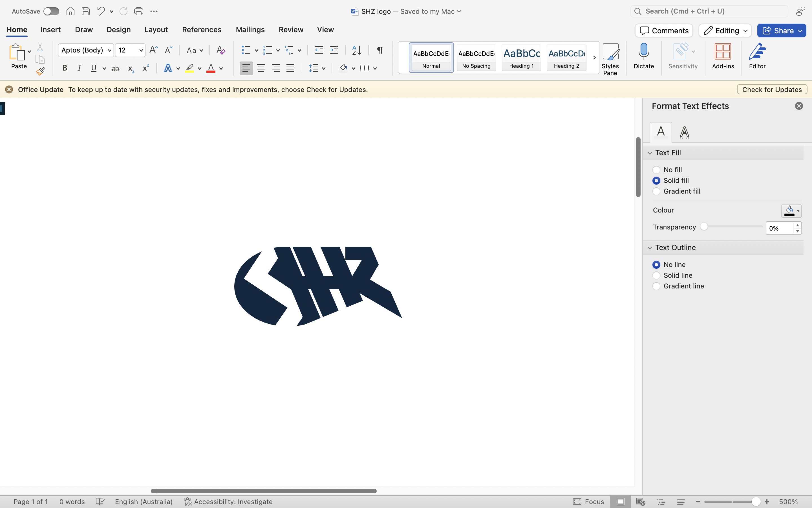The image size is (812, 508).
Task: Click the Check for Updates button
Action: [x=772, y=89]
